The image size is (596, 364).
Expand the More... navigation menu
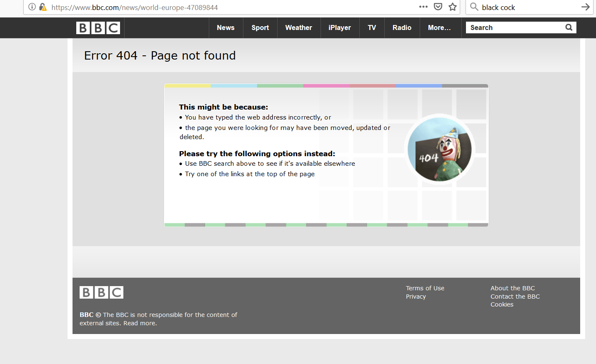click(x=439, y=28)
